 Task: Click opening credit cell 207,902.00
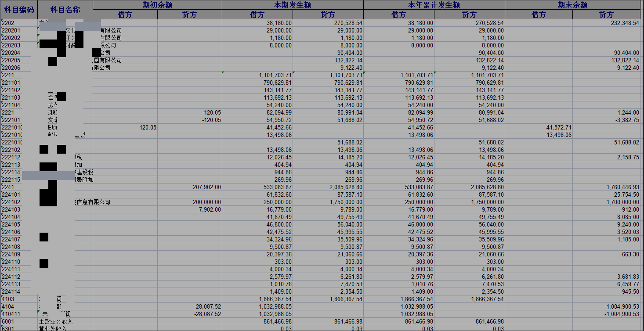[x=190, y=187]
